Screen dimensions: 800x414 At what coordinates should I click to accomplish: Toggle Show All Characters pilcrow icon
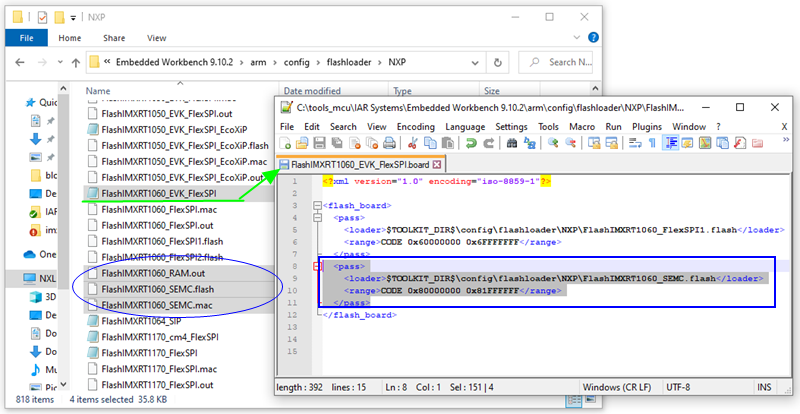[652, 143]
